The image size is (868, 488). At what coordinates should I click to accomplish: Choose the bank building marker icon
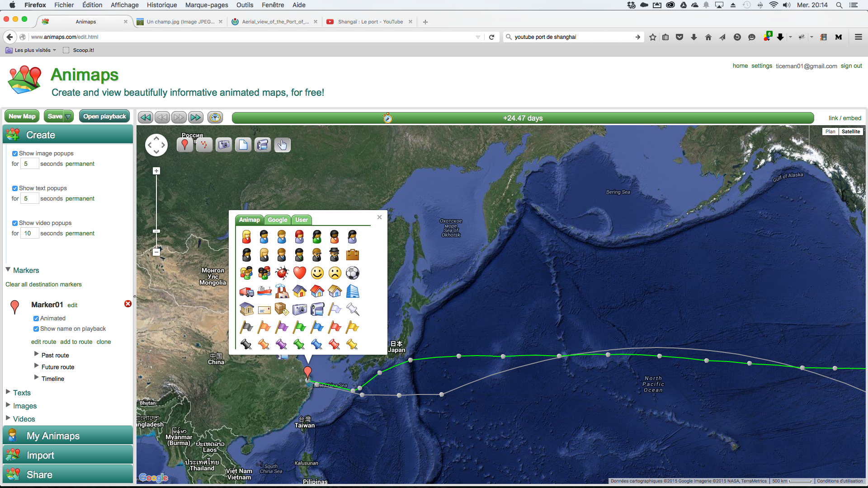point(246,310)
